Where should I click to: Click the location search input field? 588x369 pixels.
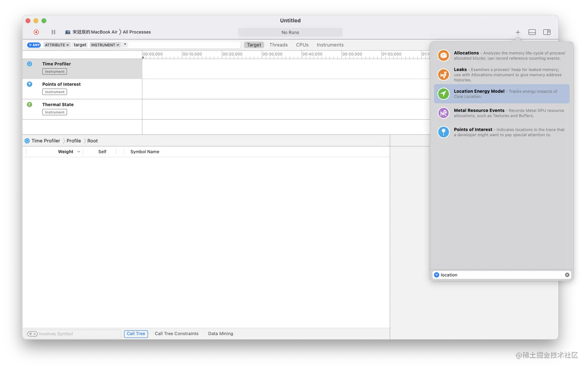502,275
